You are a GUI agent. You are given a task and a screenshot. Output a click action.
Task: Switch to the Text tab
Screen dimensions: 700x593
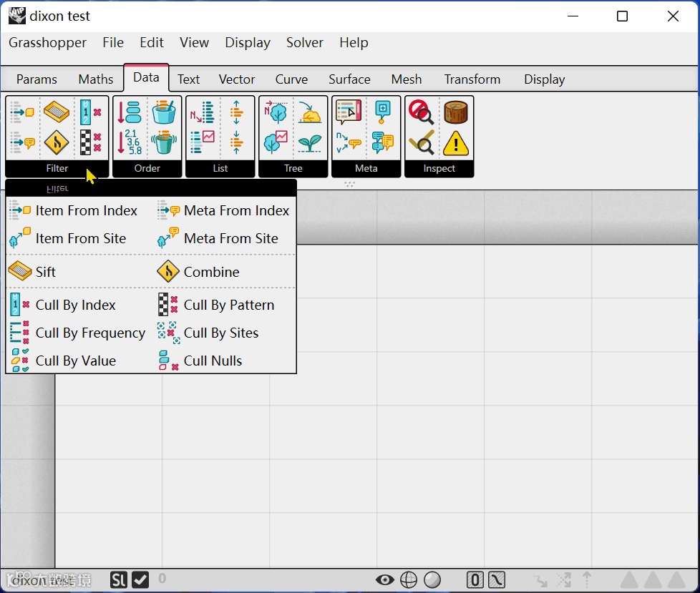(188, 79)
